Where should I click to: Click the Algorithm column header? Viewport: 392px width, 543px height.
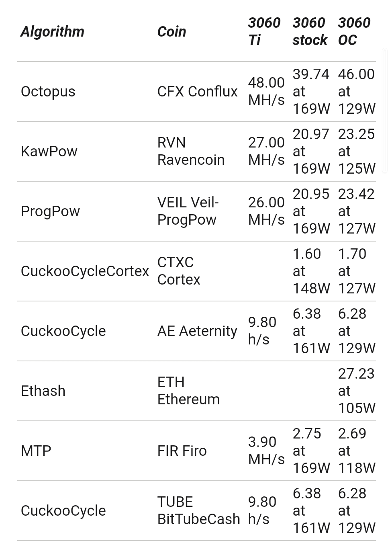53,31
